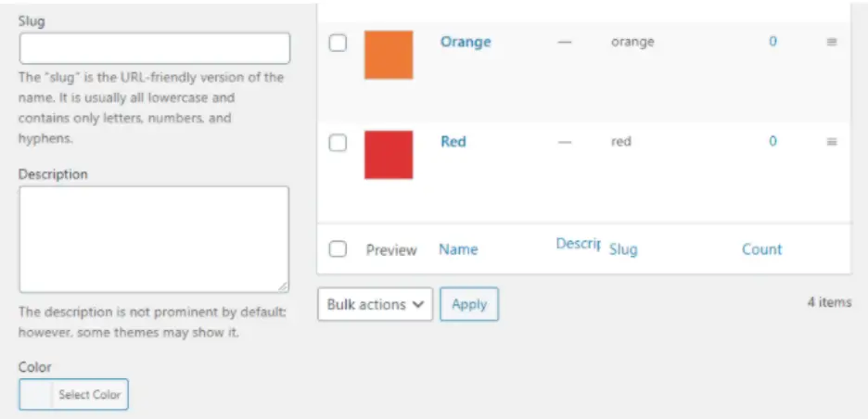Viewport: 868px width, 419px height.
Task: Click the drag handle icon for Orange row
Action: point(832,43)
